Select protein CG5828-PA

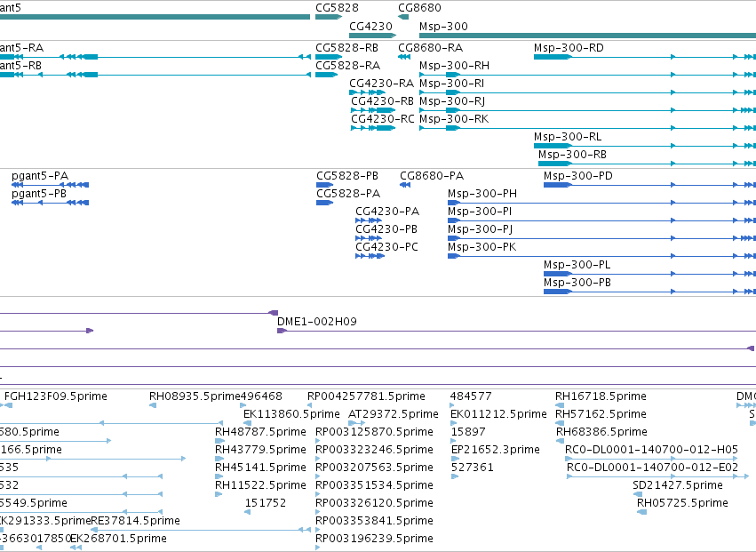348,194
